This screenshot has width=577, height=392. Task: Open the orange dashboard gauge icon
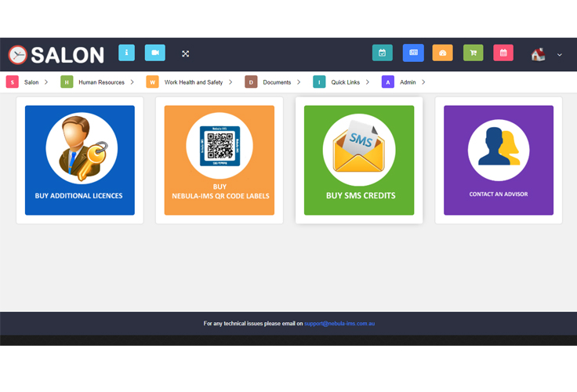[442, 53]
